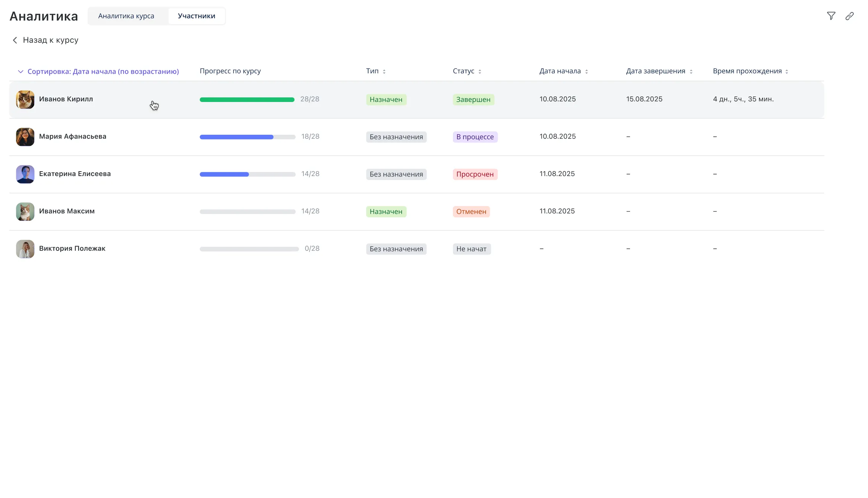
Task: Click Иванов Кирилл green progress bar
Action: coord(247,100)
